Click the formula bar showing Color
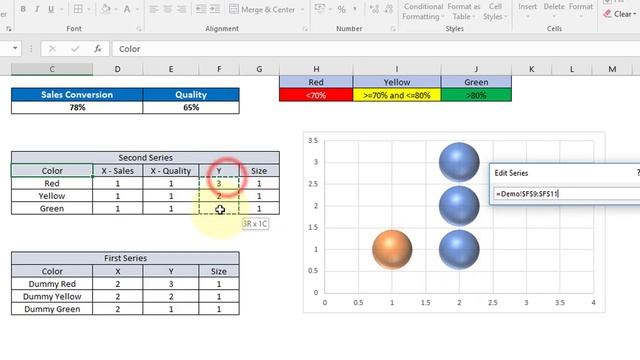The image size is (640, 360). 376,49
